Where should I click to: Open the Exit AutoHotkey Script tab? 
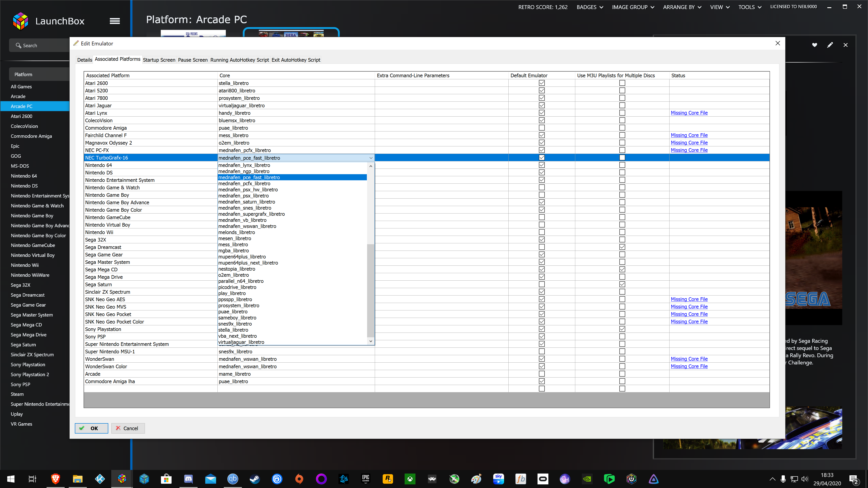(296, 60)
